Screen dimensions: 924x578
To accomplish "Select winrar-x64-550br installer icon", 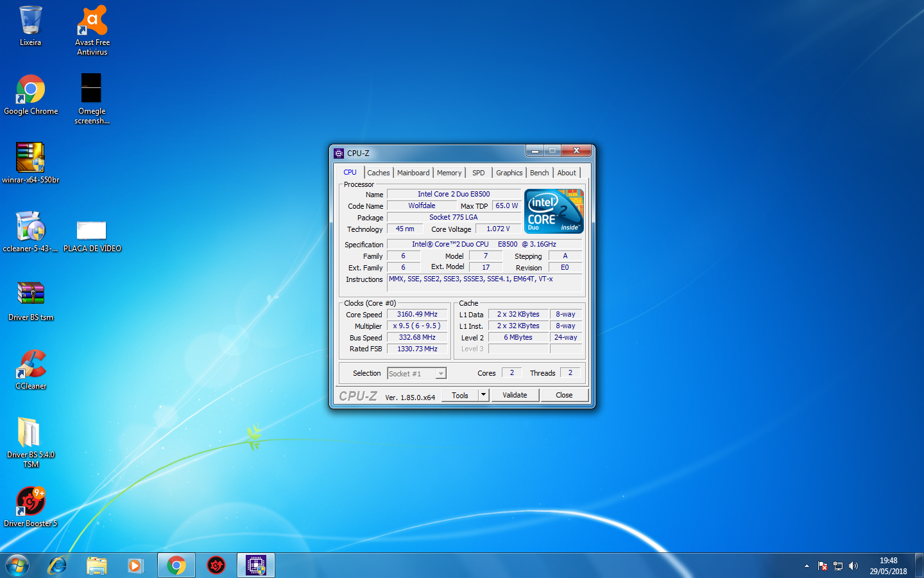I will [30, 163].
